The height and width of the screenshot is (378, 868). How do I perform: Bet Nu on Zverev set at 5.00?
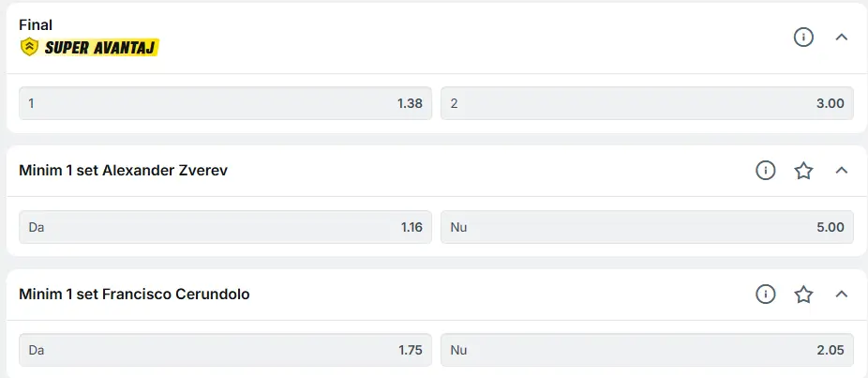tap(647, 227)
